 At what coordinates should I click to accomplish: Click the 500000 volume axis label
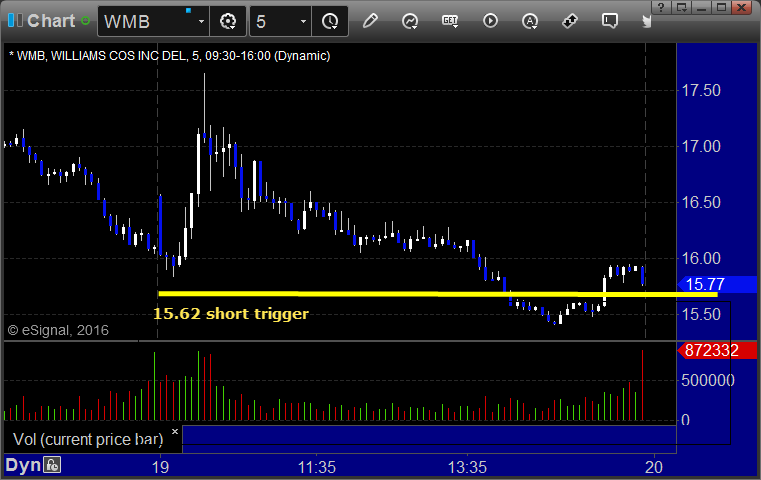click(x=708, y=380)
